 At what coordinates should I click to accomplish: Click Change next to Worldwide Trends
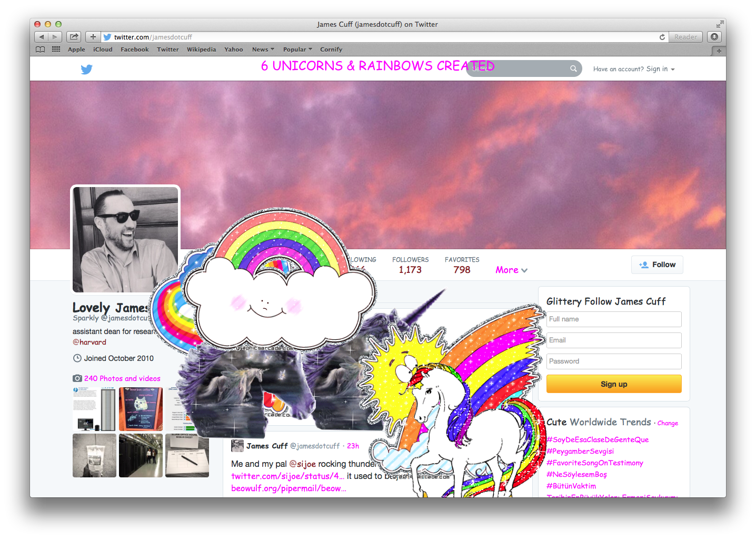point(668,423)
